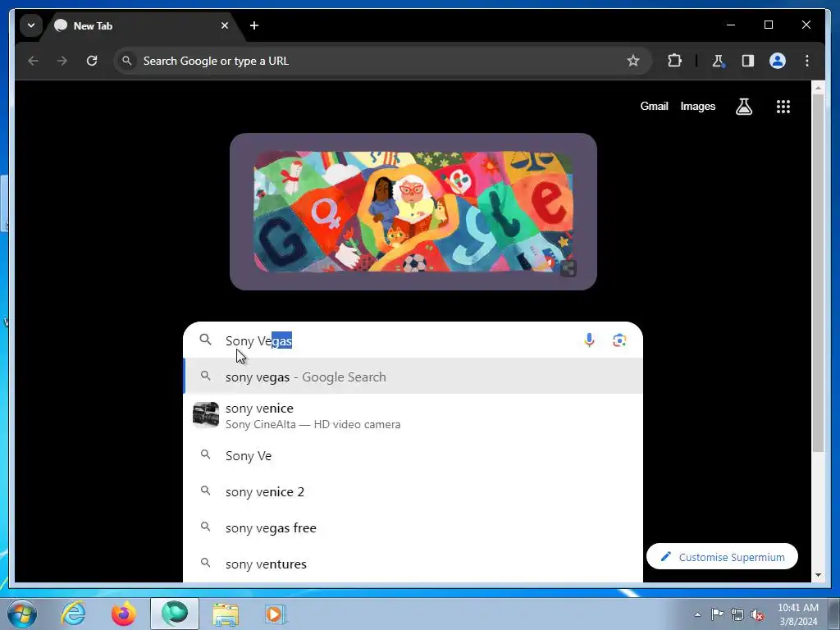Screen dimensions: 840x630
Task: Click the sony venice camera thumbnail
Action: coord(206,415)
